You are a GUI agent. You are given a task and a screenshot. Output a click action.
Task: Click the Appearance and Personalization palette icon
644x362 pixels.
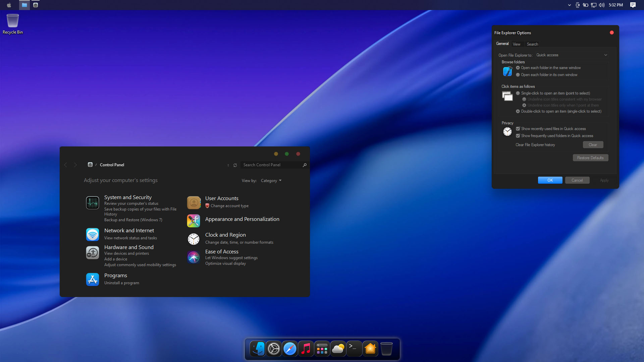[x=194, y=221]
